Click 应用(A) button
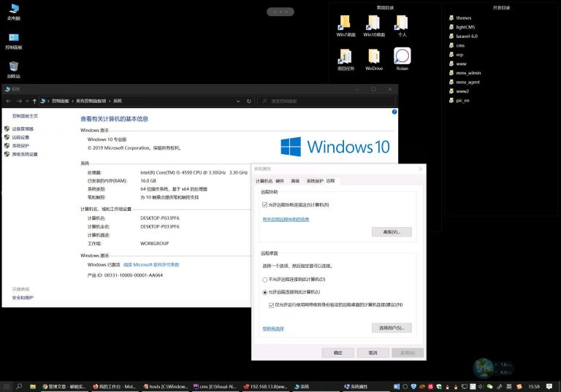561x392 pixels. pos(408,353)
